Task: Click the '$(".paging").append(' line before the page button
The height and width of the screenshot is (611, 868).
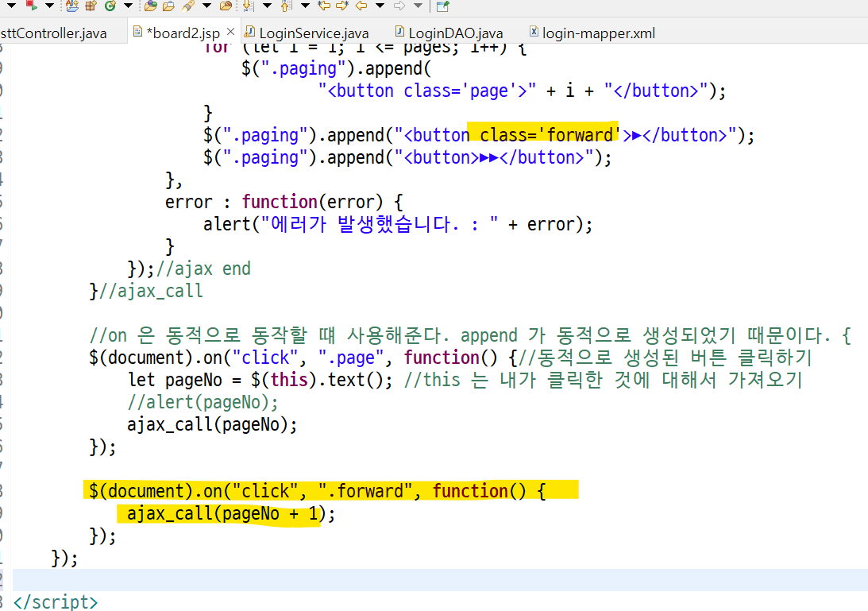Action: (336, 68)
